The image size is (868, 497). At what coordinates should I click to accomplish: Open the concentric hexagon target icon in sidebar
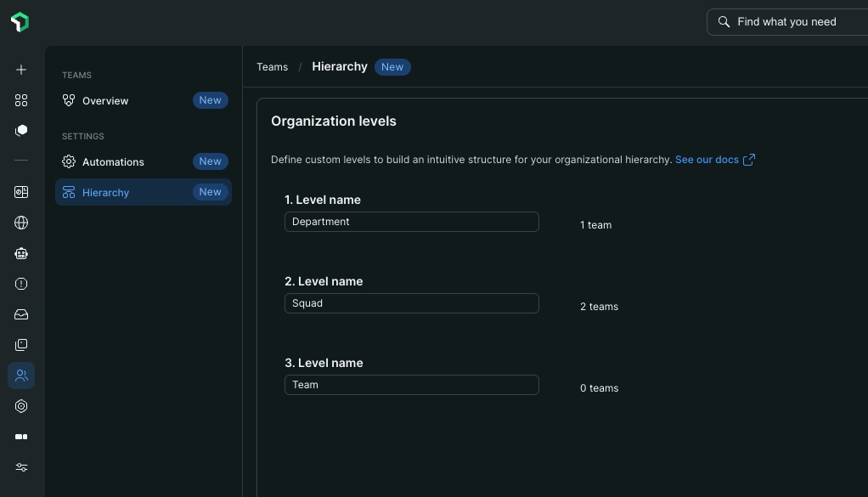pyautogui.click(x=21, y=406)
